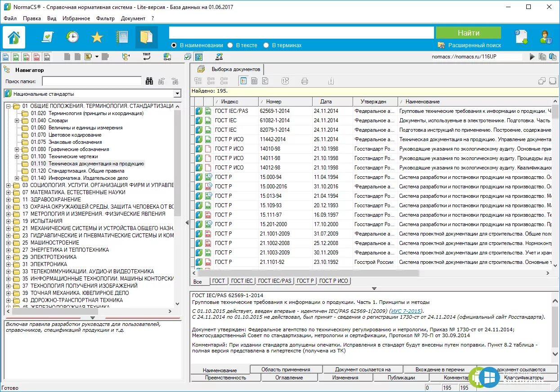Screen dimensions: 560x392
Task: Click the 'Поиск папки' input field
Action: [x=92, y=81]
